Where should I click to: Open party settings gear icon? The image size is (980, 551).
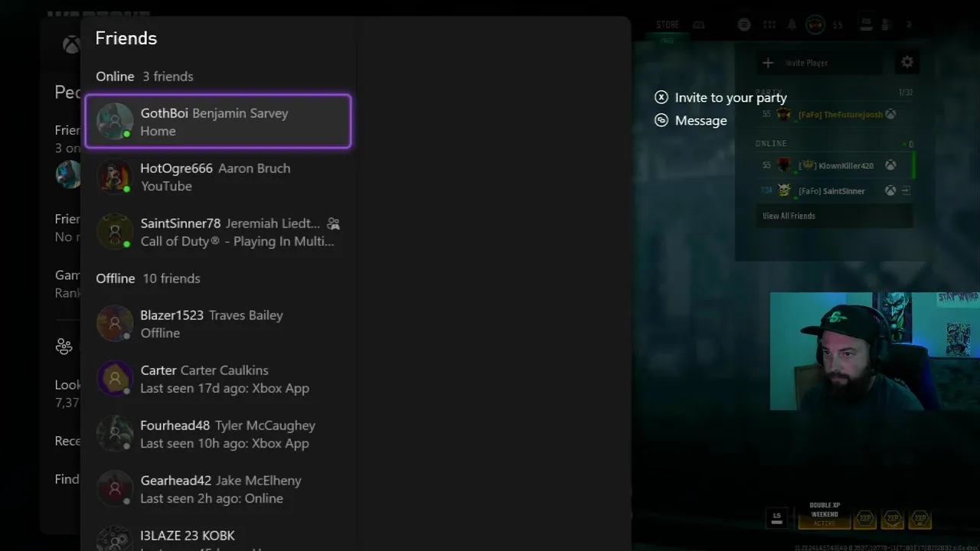907,62
